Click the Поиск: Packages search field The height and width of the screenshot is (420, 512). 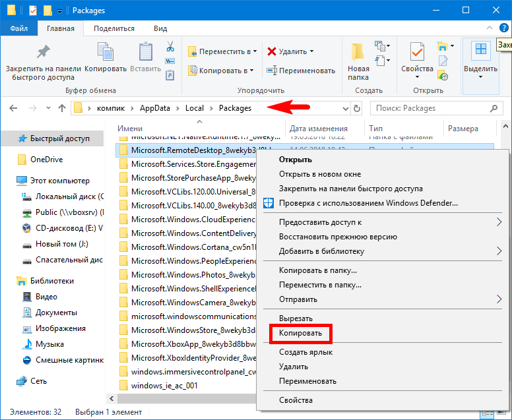436,108
